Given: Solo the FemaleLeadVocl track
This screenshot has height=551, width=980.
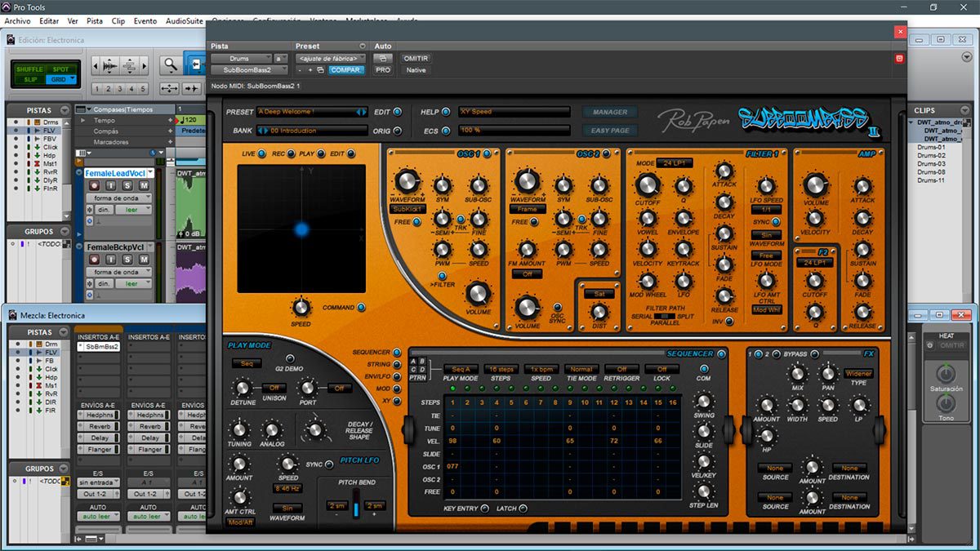Looking at the screenshot, I should pos(127,186).
